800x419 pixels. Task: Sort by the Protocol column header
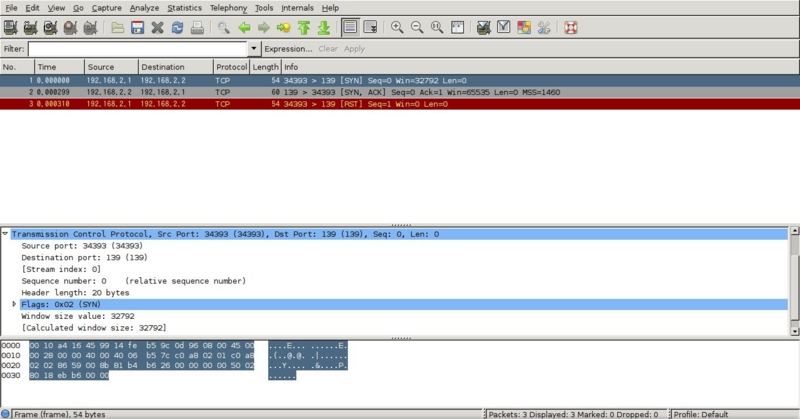(x=232, y=67)
